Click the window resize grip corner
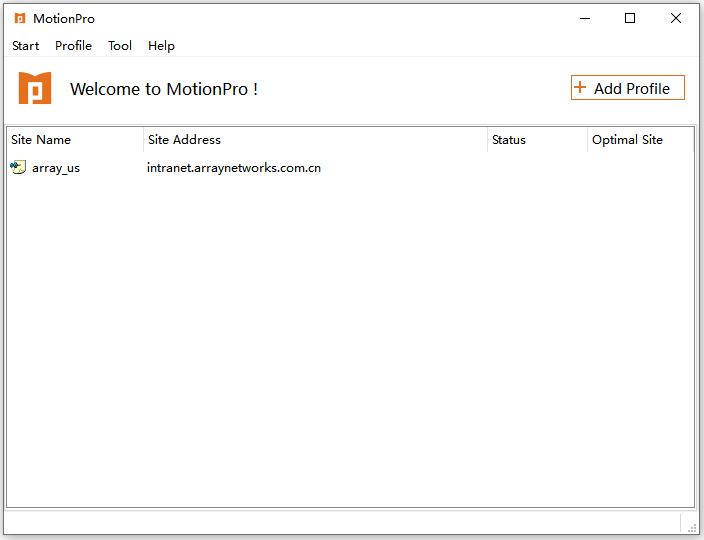The image size is (704, 540). [x=692, y=527]
